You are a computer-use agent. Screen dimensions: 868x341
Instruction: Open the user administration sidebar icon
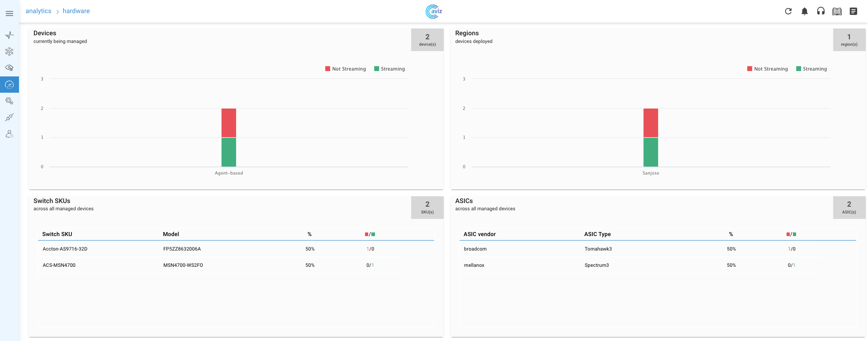click(x=9, y=134)
